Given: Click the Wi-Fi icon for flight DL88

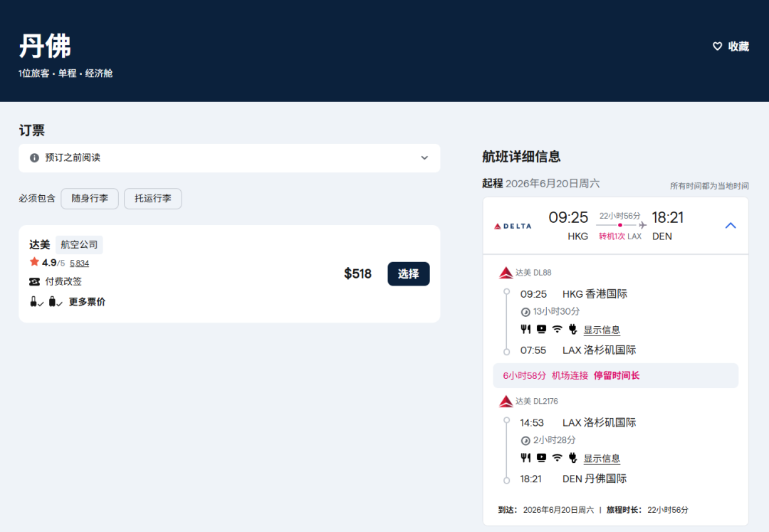Looking at the screenshot, I should point(557,329).
